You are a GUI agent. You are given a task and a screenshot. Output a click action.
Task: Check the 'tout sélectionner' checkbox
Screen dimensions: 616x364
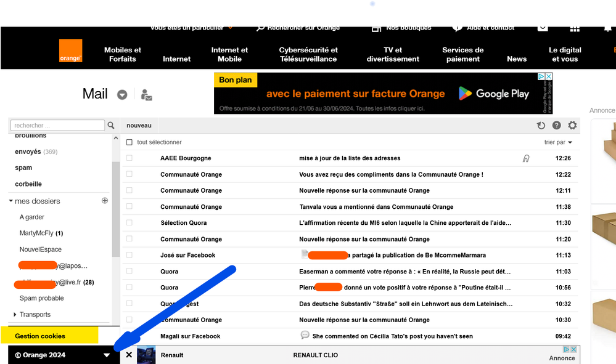point(129,142)
